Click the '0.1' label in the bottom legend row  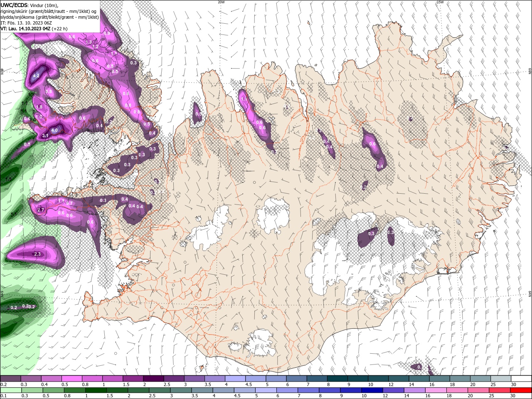point(3,396)
